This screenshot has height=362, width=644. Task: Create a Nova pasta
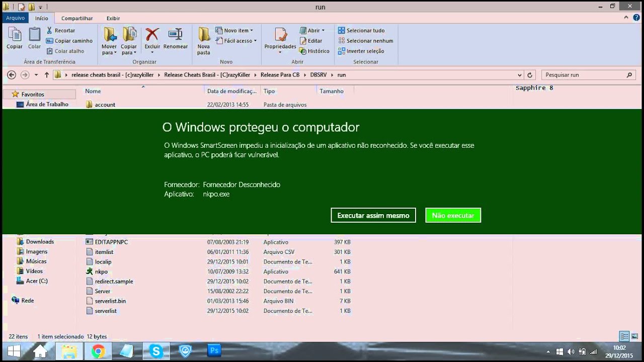tap(204, 41)
